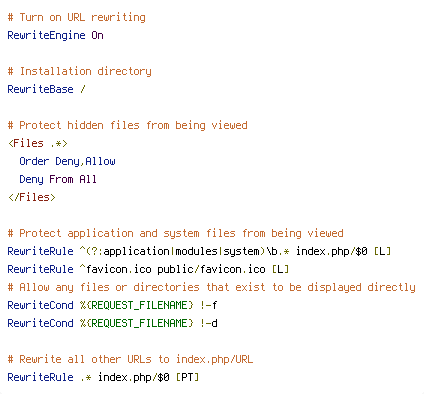424x394 pixels.
Task: Click the 'Deny From All' line
Action: [58, 179]
